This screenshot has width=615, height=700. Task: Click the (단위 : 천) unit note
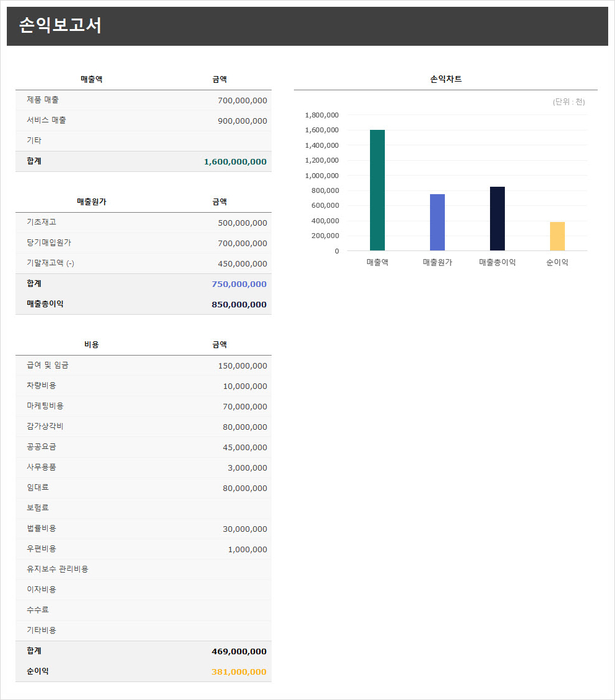[x=569, y=102]
